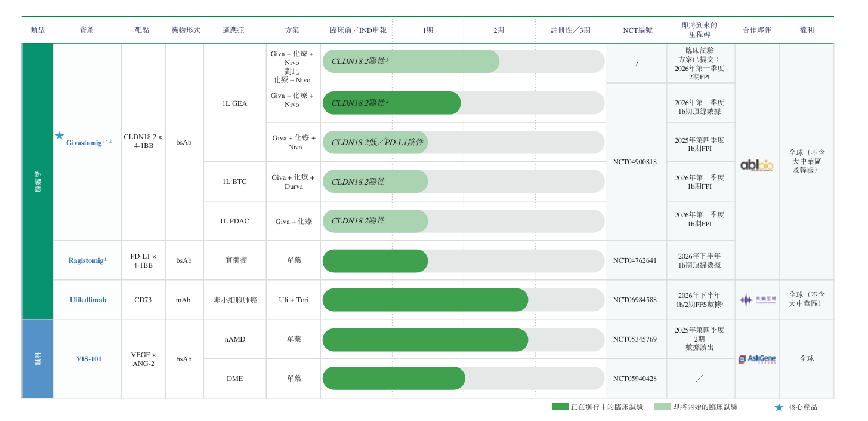
Task: Click the NCT編號 column header
Action: (x=637, y=30)
